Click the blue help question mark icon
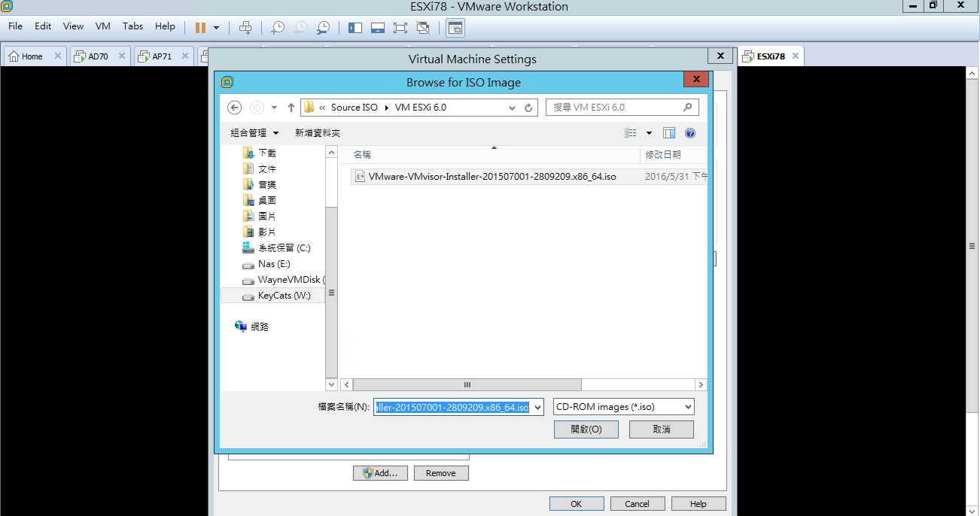The width and height of the screenshot is (980, 516). (x=690, y=133)
